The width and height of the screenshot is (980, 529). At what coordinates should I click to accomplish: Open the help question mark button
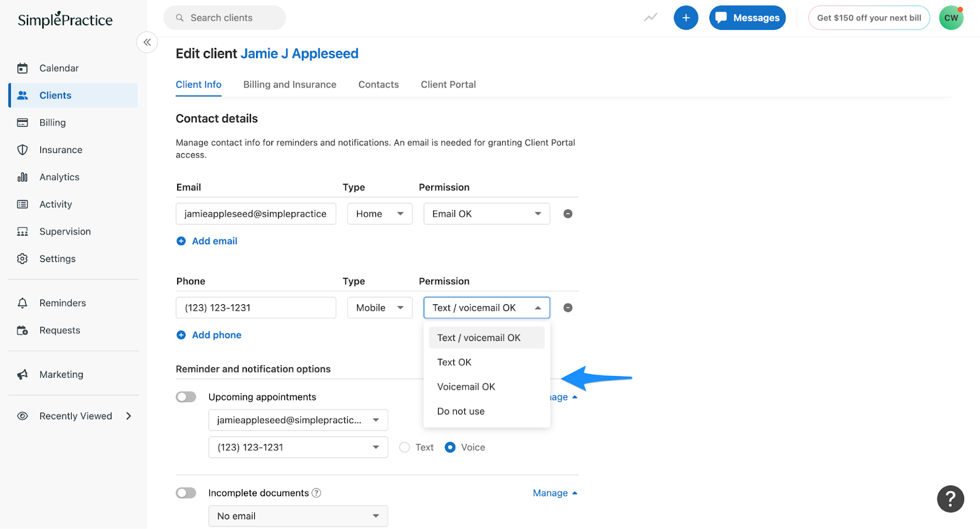pos(951,499)
